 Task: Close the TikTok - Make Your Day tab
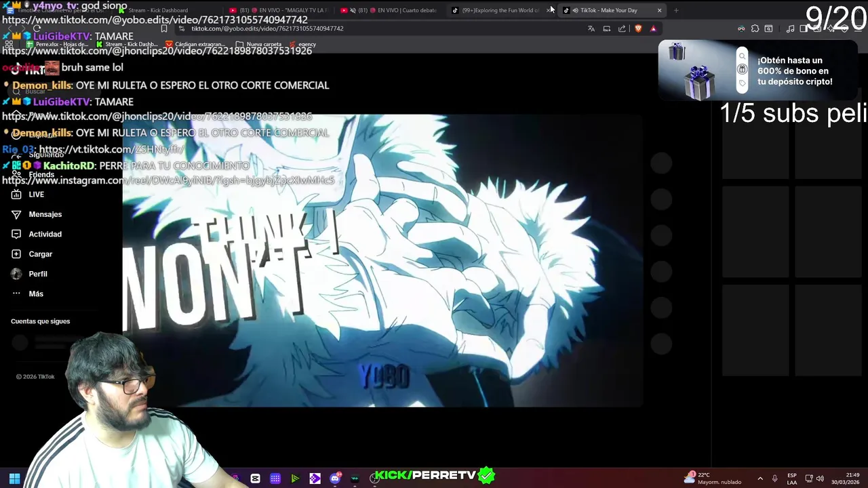click(659, 10)
